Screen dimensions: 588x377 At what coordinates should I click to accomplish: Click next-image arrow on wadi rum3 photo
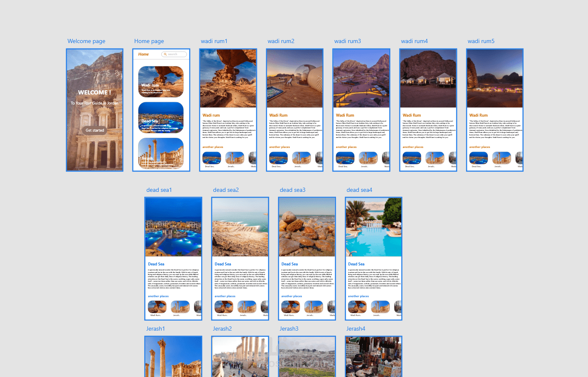point(387,78)
